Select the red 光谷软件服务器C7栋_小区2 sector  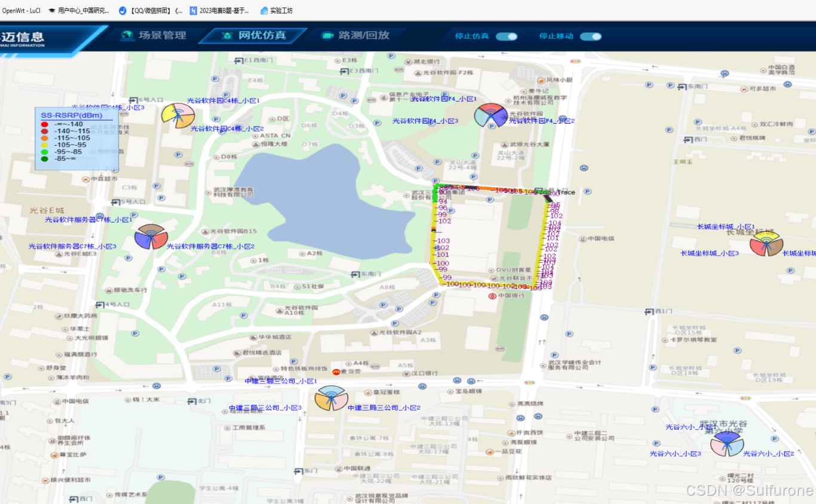(159, 241)
